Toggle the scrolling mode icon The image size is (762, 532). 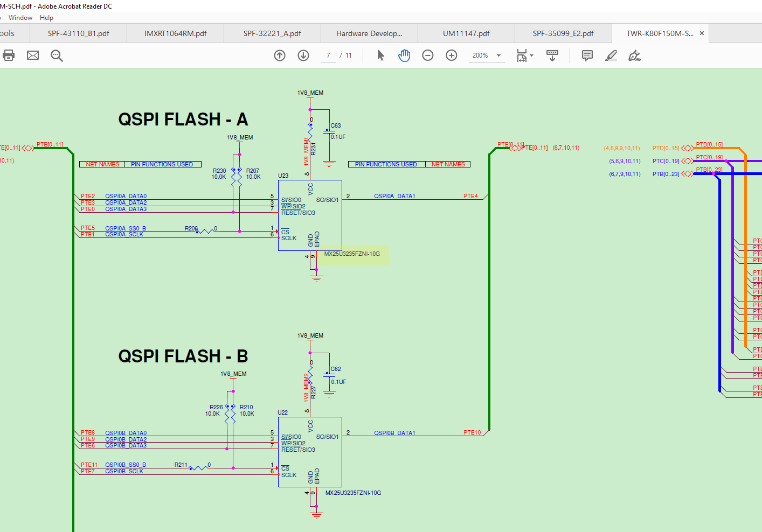coord(552,55)
